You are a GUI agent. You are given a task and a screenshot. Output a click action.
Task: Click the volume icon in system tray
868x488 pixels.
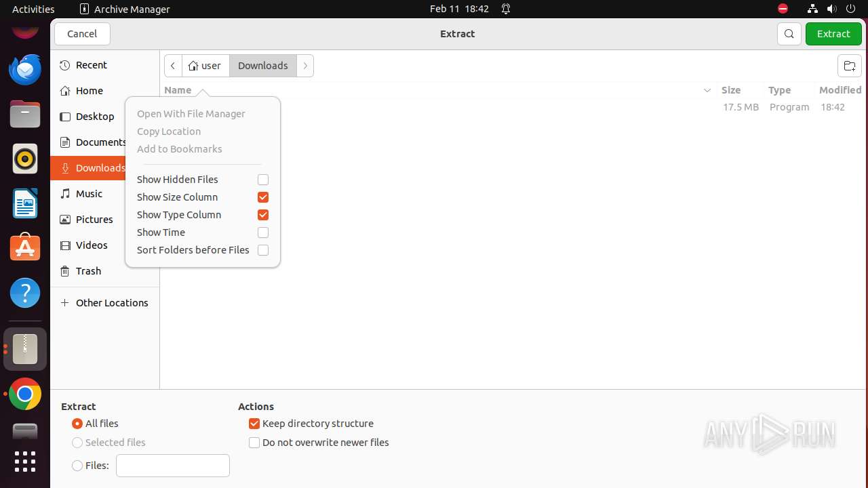tap(831, 9)
